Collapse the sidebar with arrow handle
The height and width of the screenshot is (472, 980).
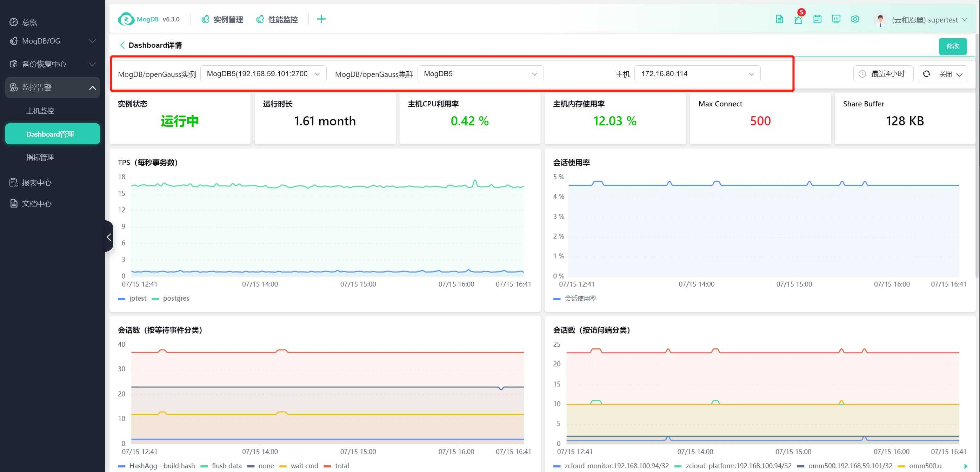pyautogui.click(x=109, y=237)
